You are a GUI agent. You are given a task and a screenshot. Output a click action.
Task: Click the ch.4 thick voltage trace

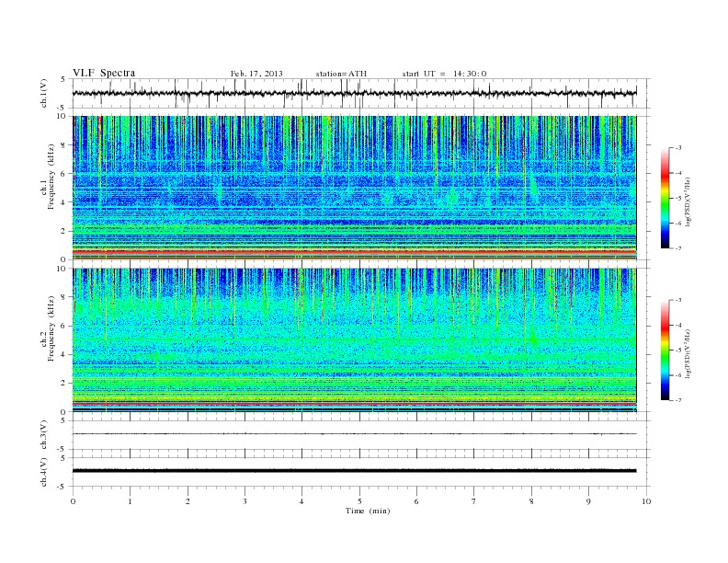point(355,471)
